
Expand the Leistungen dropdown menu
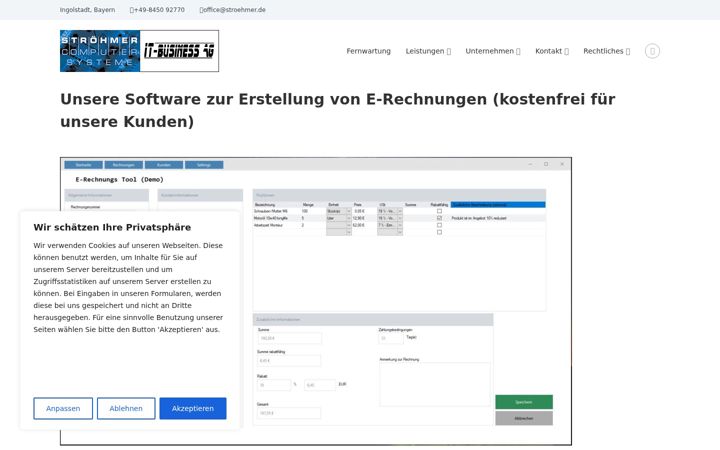pyautogui.click(x=428, y=51)
